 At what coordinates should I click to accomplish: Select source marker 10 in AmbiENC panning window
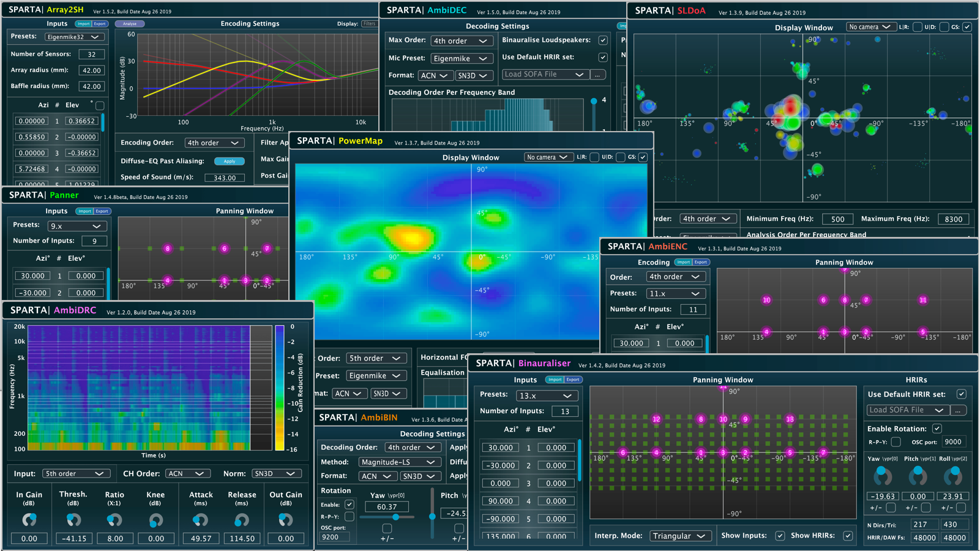pos(766,300)
